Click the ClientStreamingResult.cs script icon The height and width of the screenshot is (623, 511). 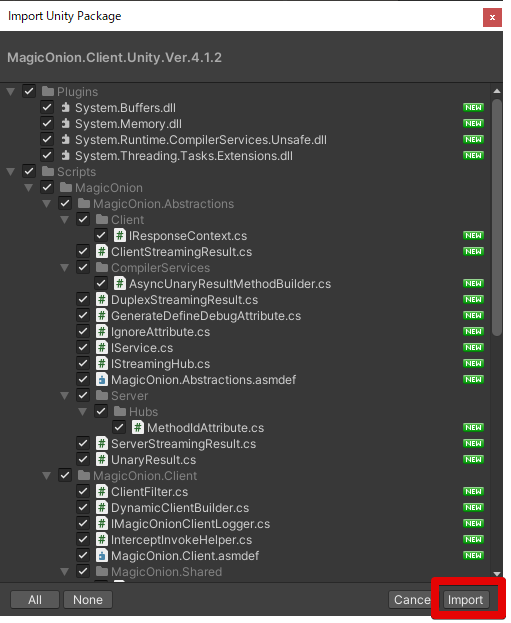102,252
